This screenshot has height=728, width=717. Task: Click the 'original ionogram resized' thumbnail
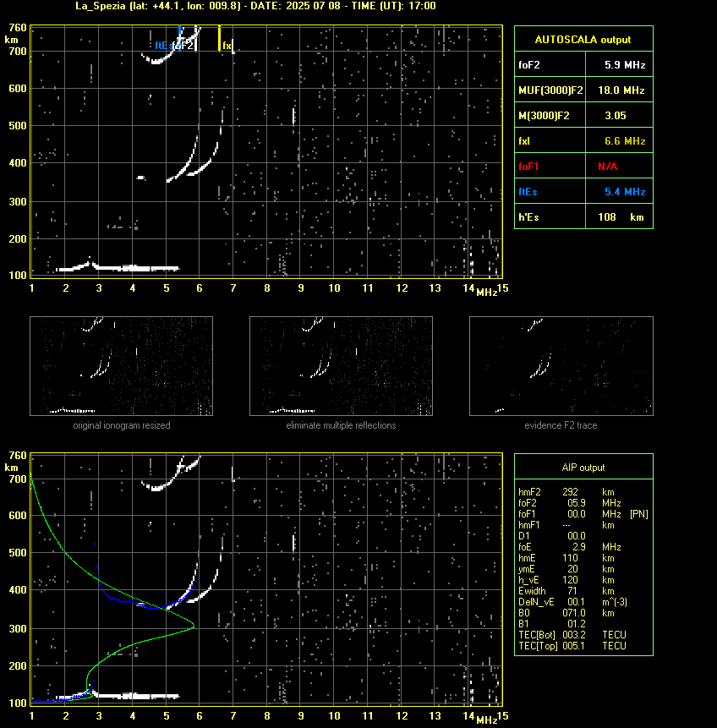click(121, 366)
